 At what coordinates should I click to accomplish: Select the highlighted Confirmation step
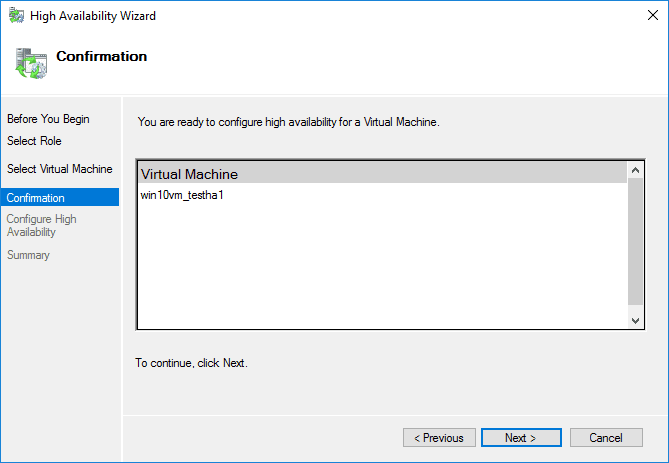tap(60, 198)
